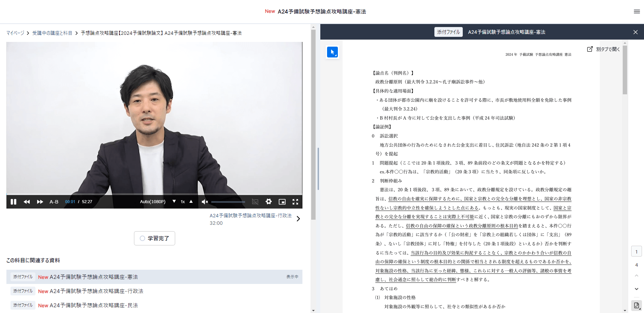Open the Auto(1080P) quality selector
The image size is (644, 313).
click(x=153, y=202)
